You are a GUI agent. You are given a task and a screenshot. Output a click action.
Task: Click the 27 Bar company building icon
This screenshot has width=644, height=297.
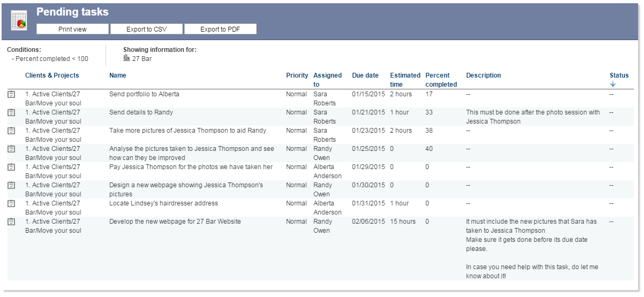tap(126, 58)
